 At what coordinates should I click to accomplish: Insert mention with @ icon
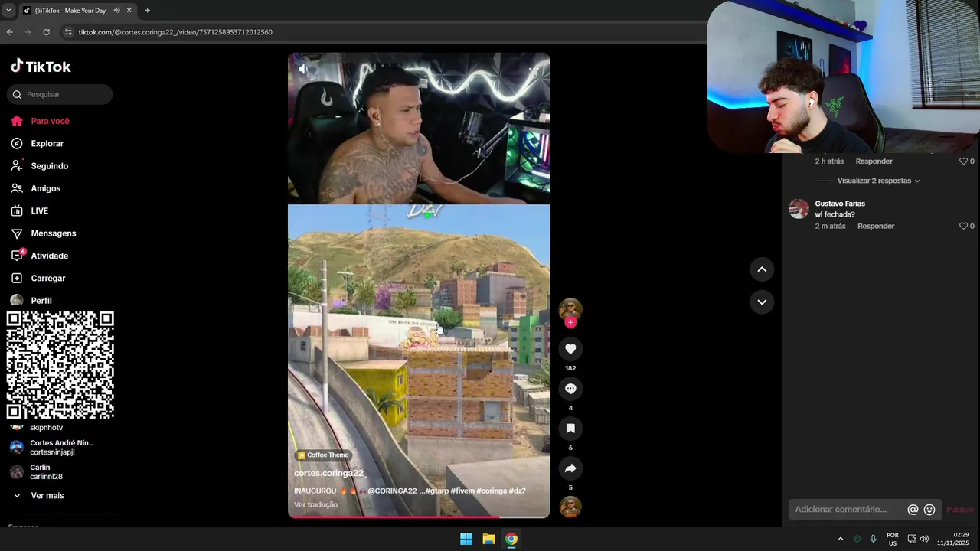pyautogui.click(x=913, y=510)
